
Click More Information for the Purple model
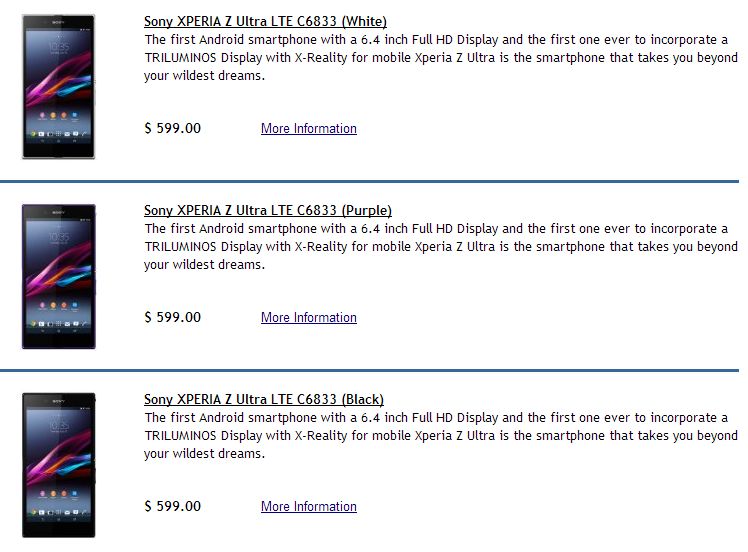[308, 317]
